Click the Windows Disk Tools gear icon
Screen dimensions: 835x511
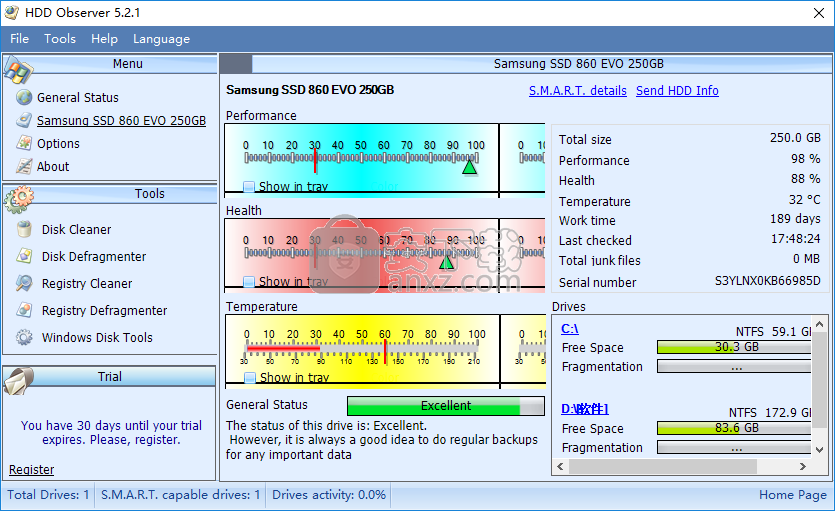click(x=24, y=337)
